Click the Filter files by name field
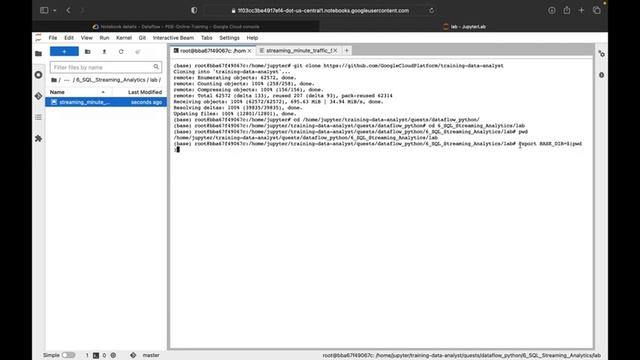 coord(106,67)
